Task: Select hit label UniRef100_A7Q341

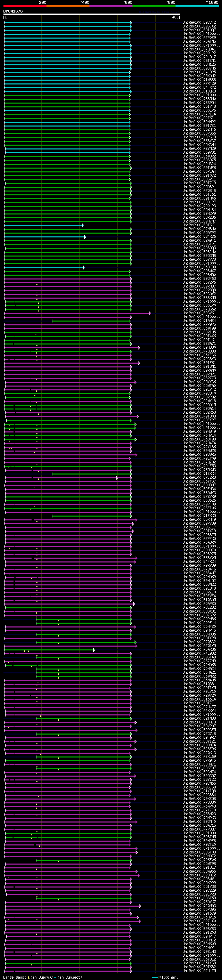Action: pyautogui.click(x=199, y=49)
